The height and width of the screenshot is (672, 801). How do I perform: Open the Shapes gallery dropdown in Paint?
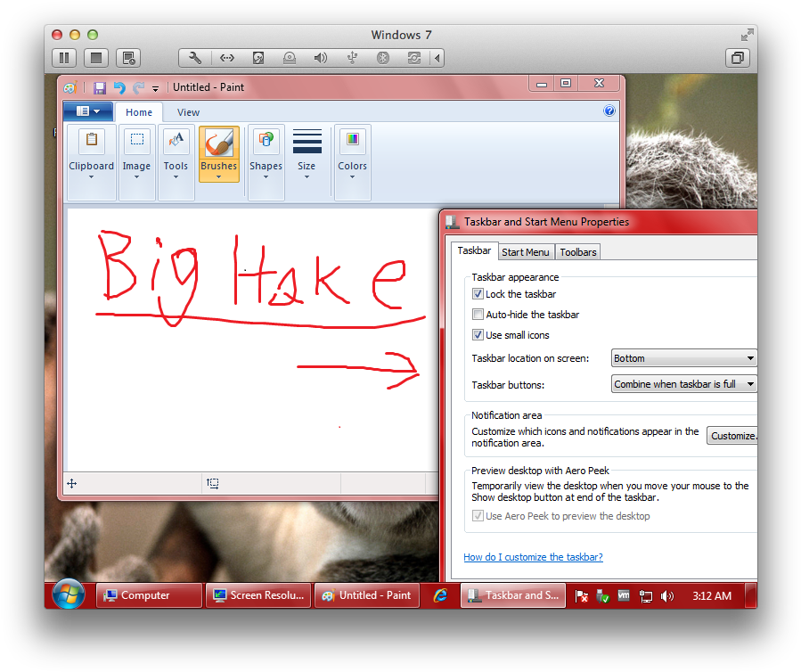tap(266, 161)
